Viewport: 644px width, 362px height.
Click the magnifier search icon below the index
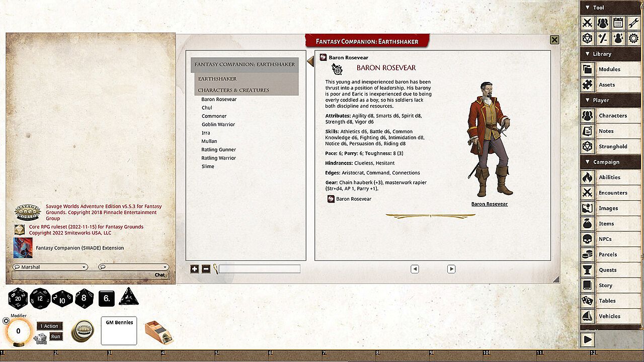pyautogui.click(x=215, y=269)
